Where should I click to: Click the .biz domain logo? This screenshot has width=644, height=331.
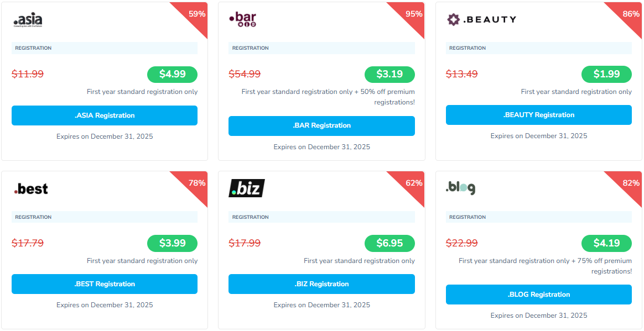(x=246, y=188)
